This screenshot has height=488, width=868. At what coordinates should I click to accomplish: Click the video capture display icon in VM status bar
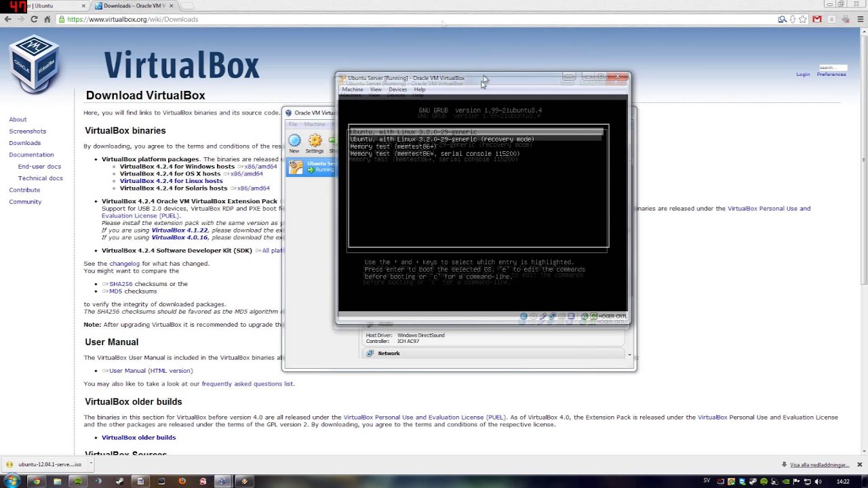click(572, 317)
